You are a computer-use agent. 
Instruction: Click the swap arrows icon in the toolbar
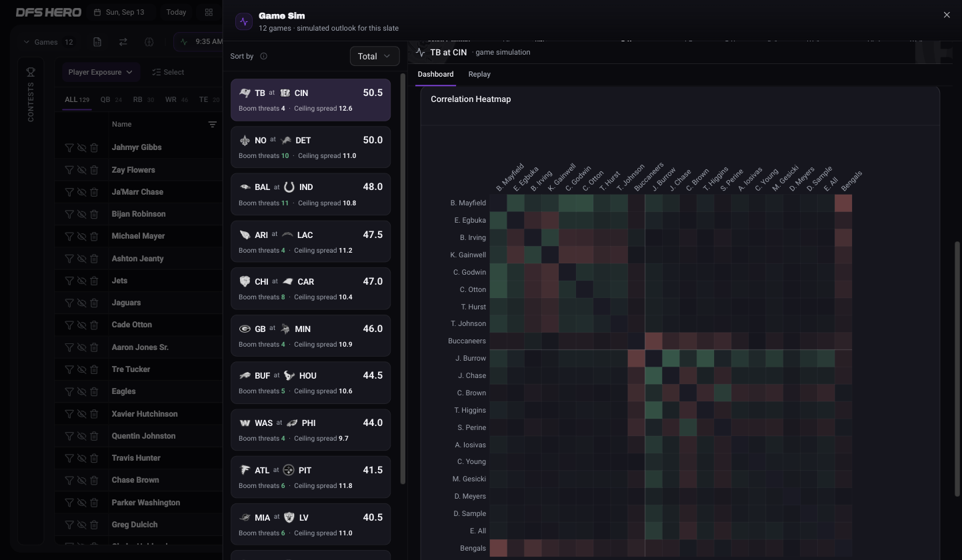point(123,42)
